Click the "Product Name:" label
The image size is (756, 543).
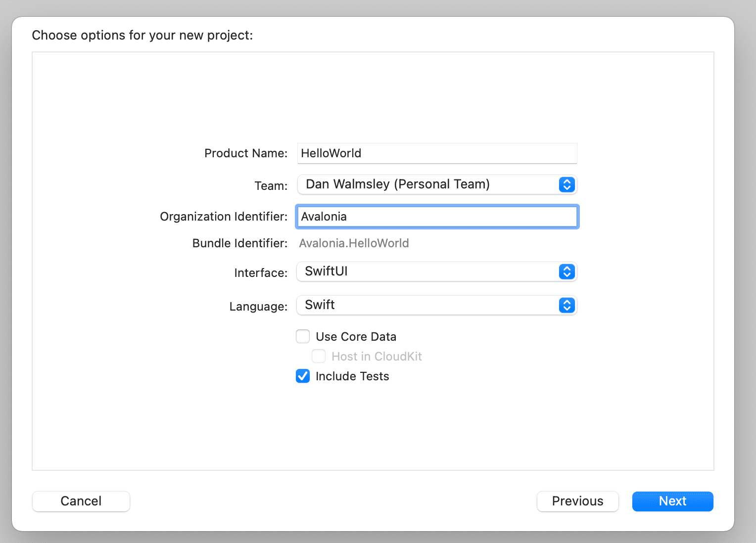pos(246,153)
